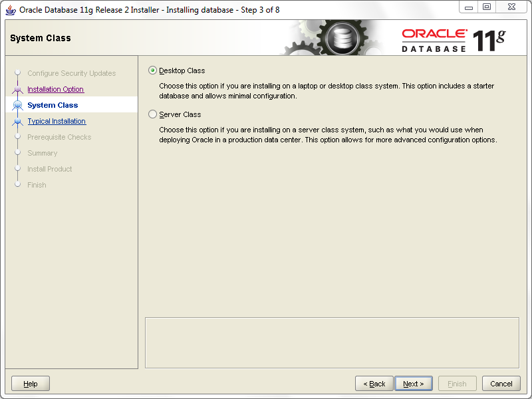Click the Back button
This screenshot has height=399, width=532.
coord(374,384)
